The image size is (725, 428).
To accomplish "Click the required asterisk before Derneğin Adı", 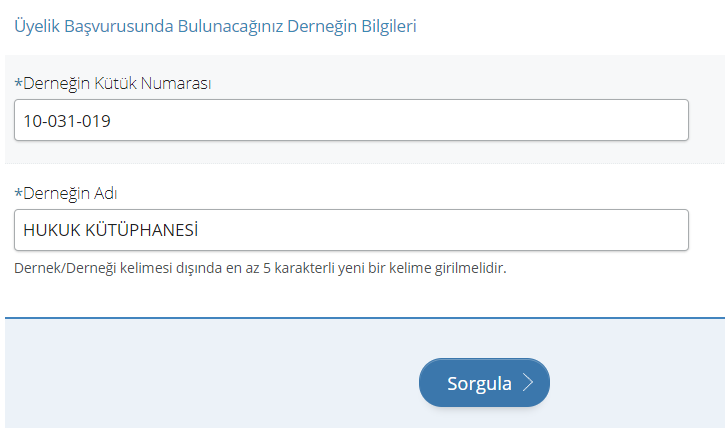I will 18,193.
